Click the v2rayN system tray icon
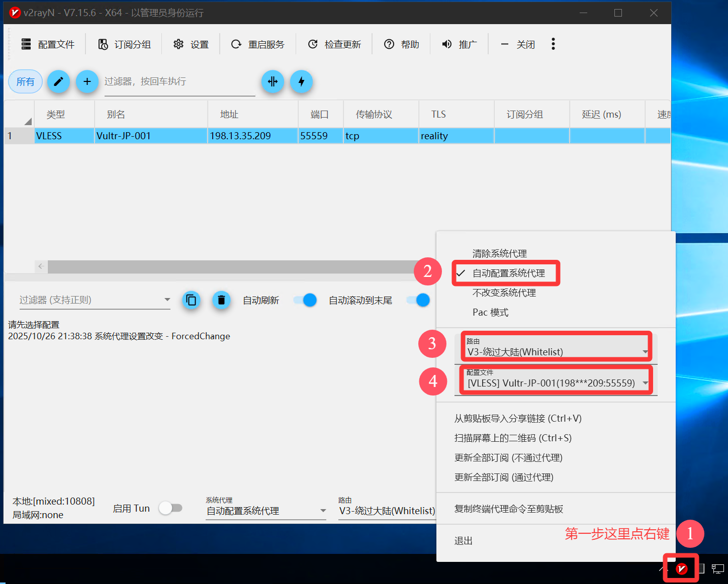Screen dimensions: 728x584 pyautogui.click(x=681, y=568)
